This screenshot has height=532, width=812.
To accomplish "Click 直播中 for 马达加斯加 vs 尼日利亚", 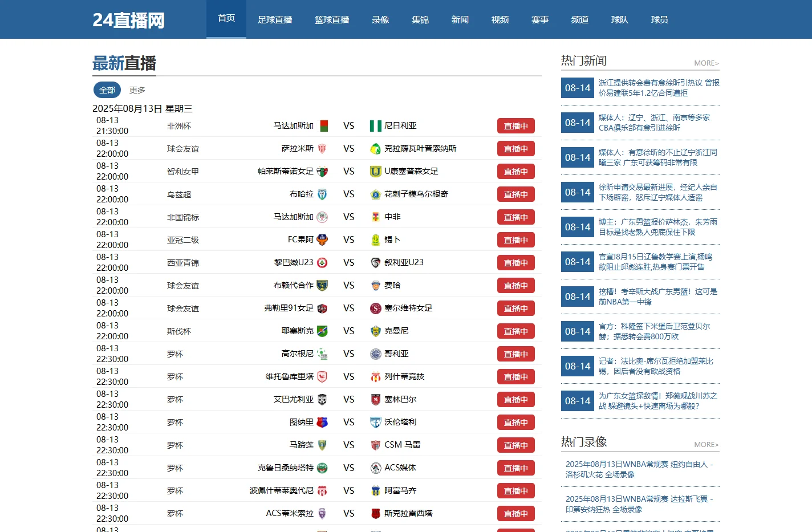I will click(516, 126).
